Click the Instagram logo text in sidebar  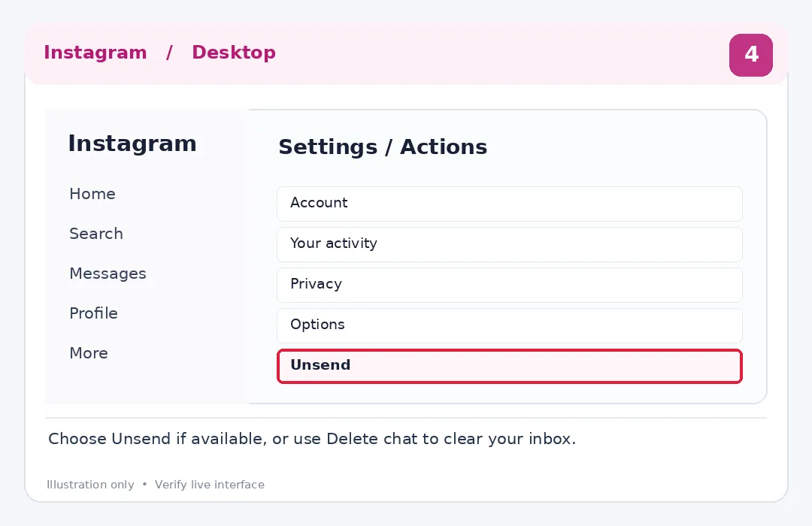tap(132, 144)
